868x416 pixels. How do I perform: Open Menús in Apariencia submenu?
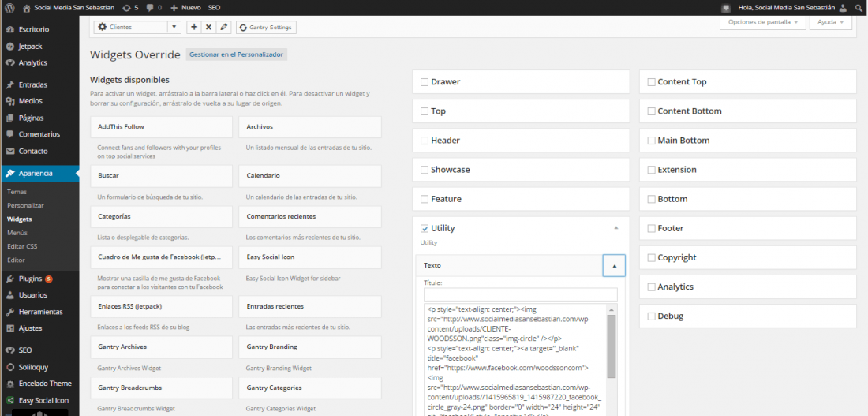(17, 233)
